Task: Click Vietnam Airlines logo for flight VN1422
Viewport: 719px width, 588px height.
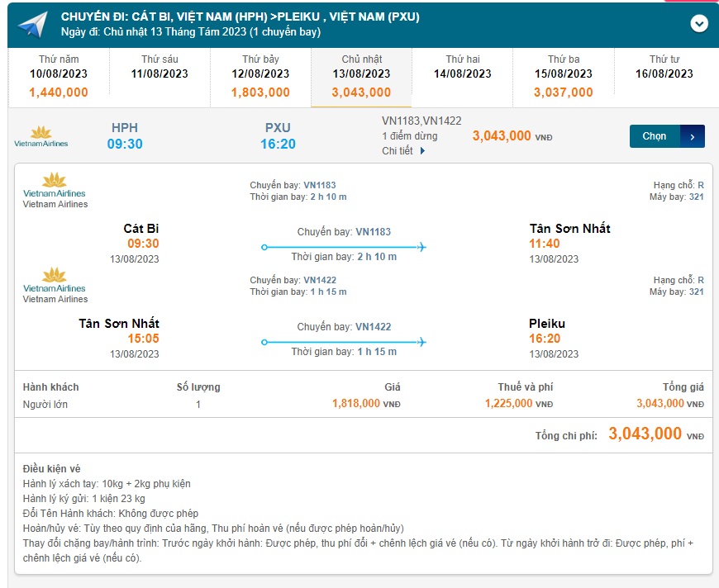Action: 55,280
